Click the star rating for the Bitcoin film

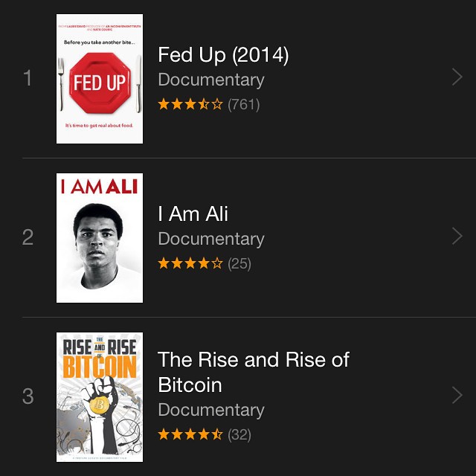pyautogui.click(x=190, y=434)
